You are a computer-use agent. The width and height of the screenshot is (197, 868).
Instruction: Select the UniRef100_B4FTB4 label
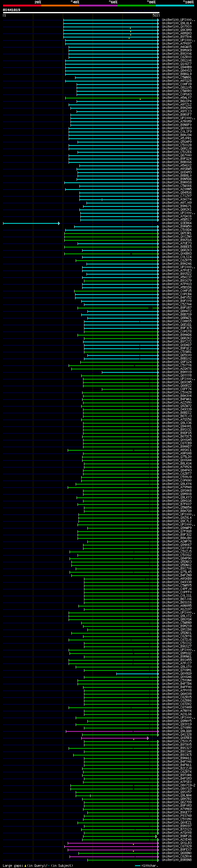[177, 684]
